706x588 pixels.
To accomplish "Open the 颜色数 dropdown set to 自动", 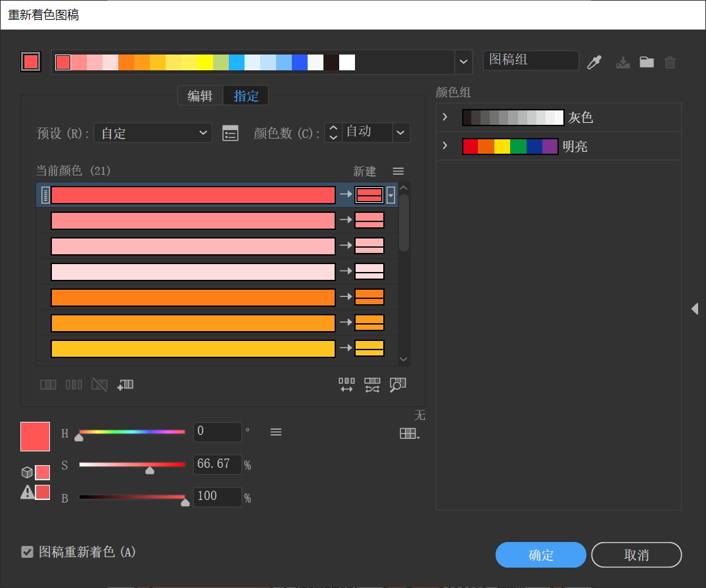I will coord(400,132).
